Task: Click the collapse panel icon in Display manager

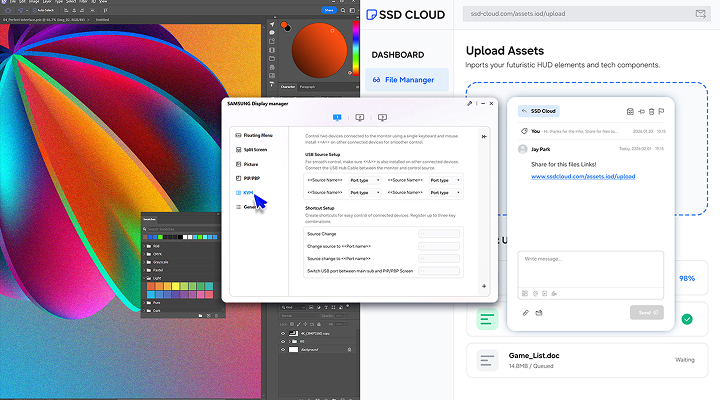Action: 484,136
